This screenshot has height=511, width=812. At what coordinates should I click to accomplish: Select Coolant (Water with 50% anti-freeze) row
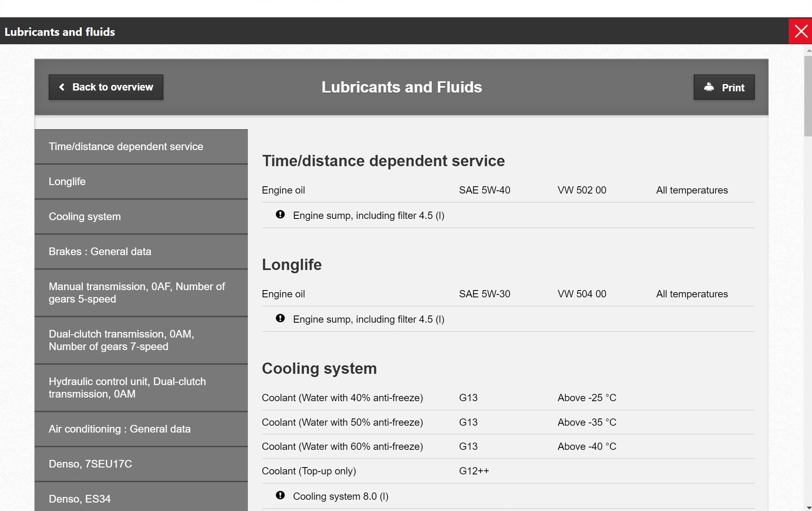[508, 422]
